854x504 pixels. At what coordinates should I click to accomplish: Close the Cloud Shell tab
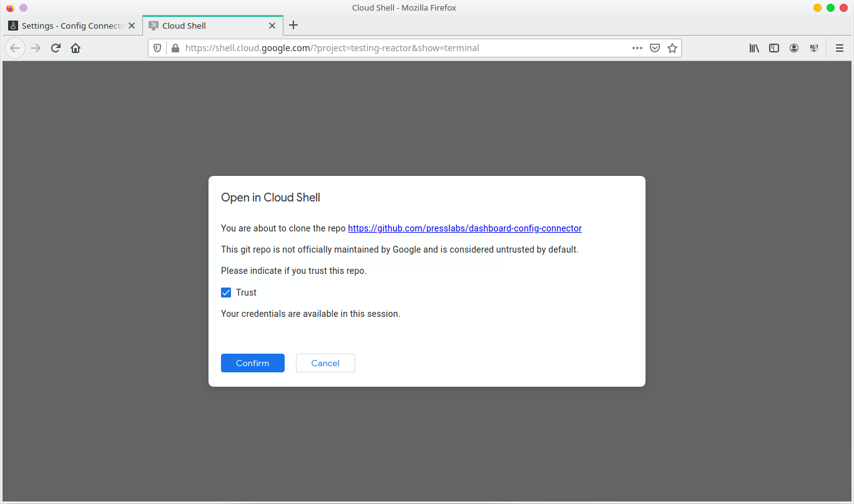tap(272, 26)
